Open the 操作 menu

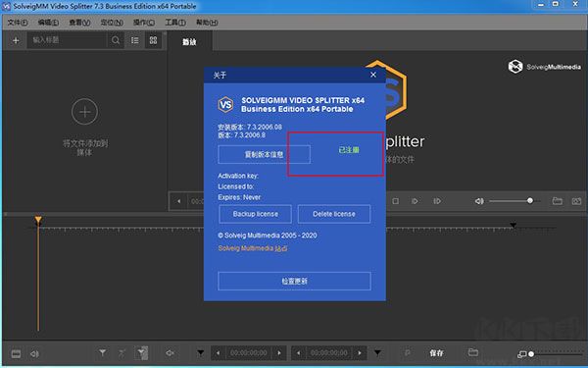[x=144, y=23]
